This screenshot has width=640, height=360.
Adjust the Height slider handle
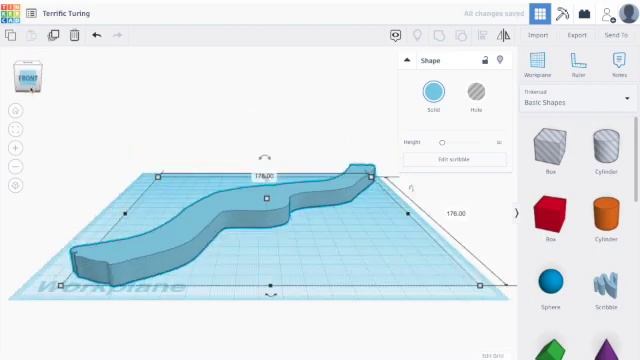click(x=442, y=142)
